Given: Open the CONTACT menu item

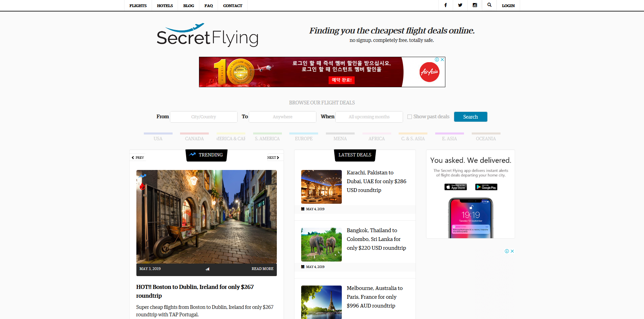Looking at the screenshot, I should coord(233,5).
